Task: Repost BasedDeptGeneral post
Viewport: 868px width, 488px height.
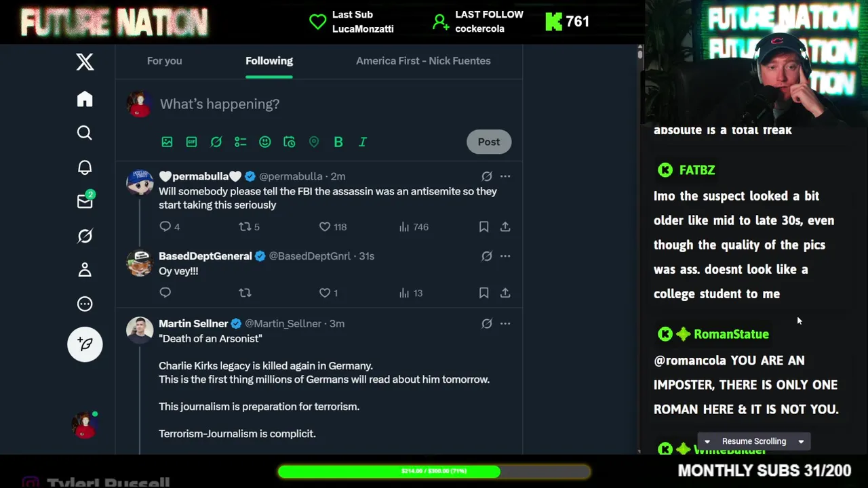Action: click(245, 293)
